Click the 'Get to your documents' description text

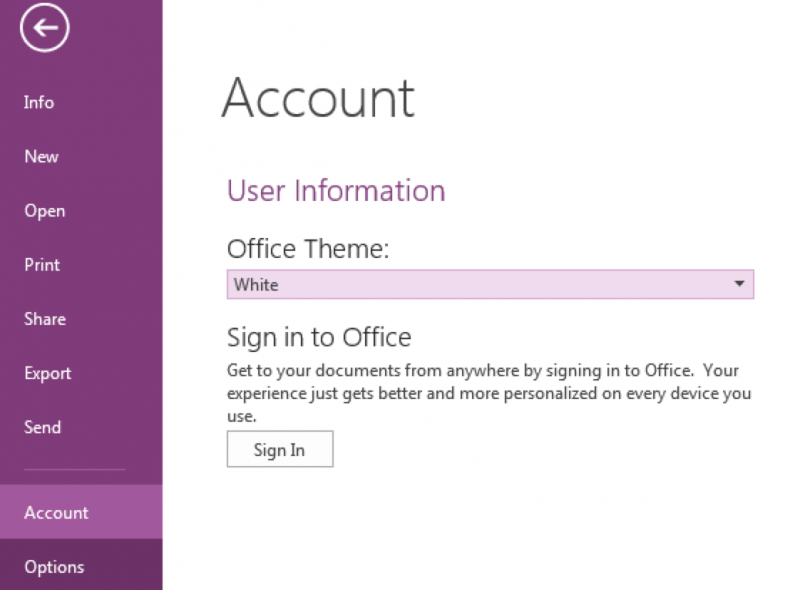[489, 393]
